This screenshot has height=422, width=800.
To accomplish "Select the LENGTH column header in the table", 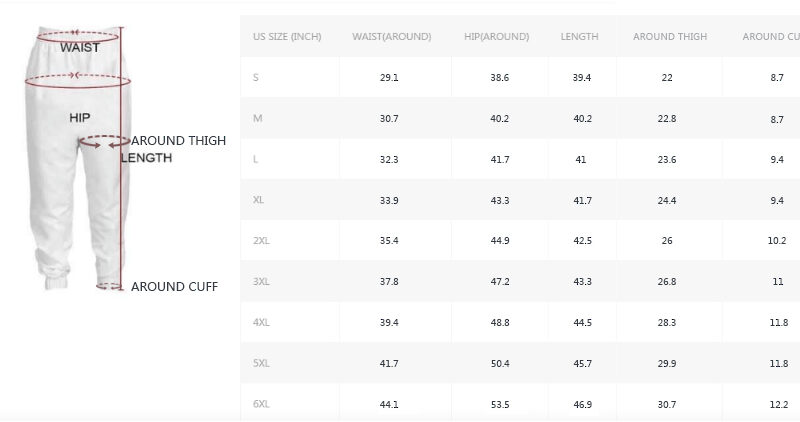I will [x=579, y=37].
